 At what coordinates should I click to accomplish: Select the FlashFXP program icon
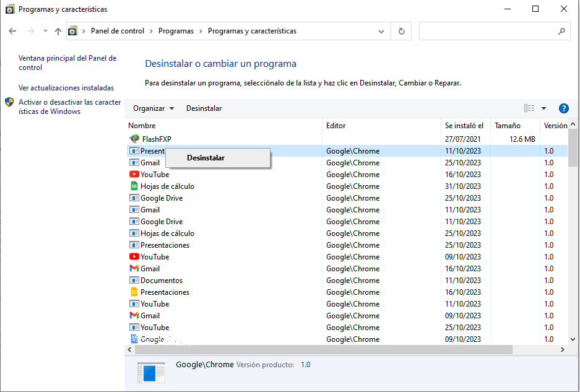134,139
